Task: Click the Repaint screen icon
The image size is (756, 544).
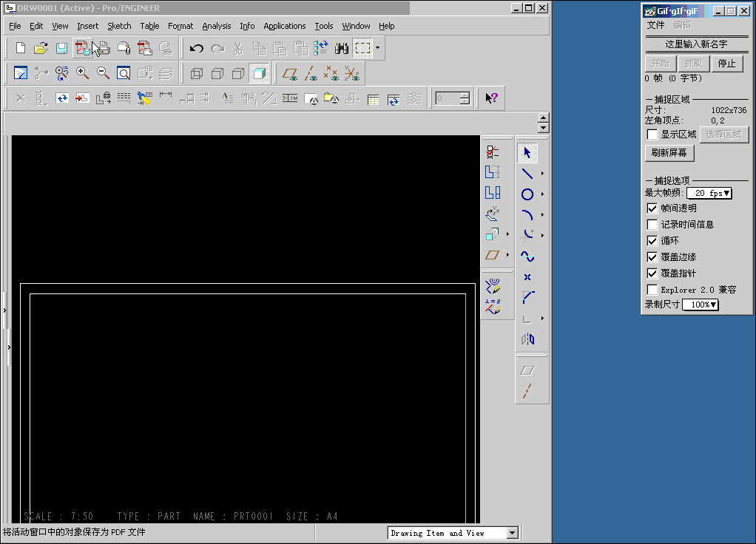Action: [x=20, y=72]
